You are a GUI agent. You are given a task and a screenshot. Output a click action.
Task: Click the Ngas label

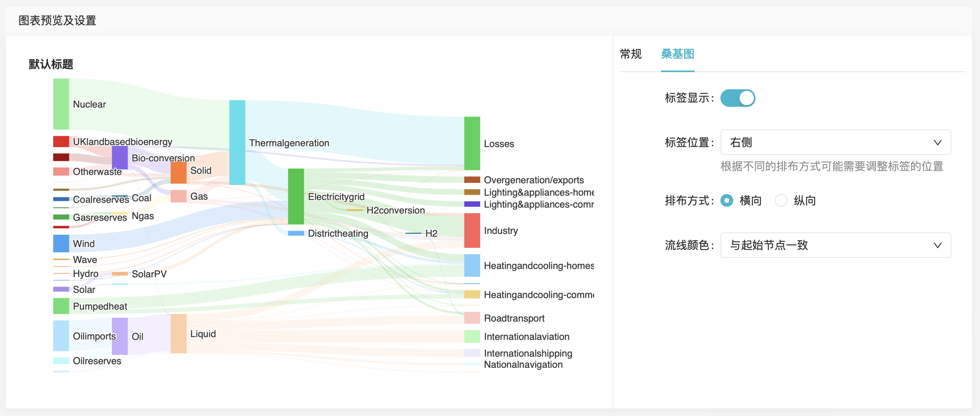143,216
